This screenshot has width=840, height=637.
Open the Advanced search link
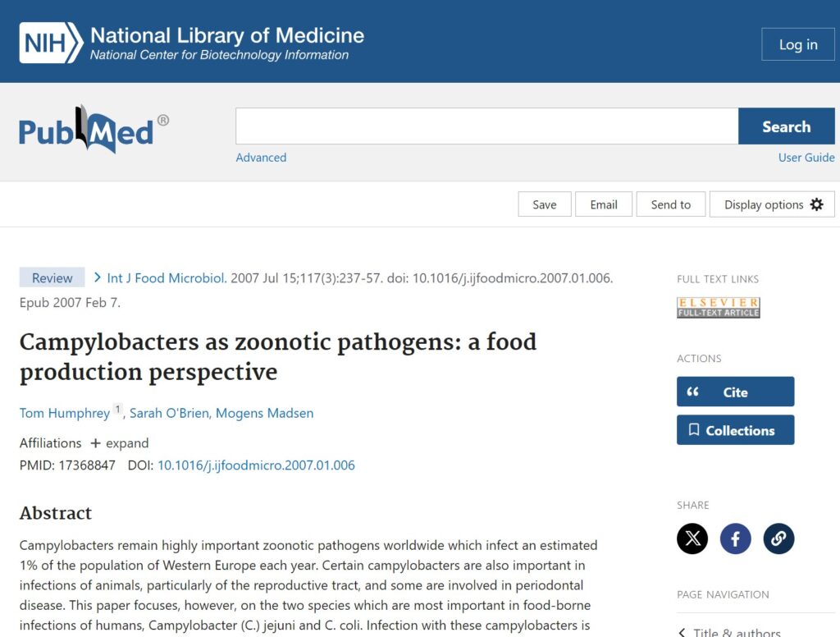click(261, 158)
